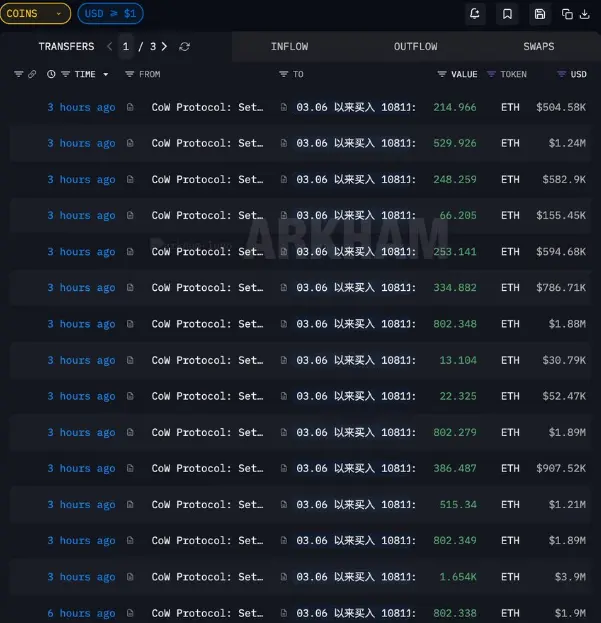Screen dimensions: 601x623
Task: Open the TOKEN column filter
Action: click(x=491, y=74)
